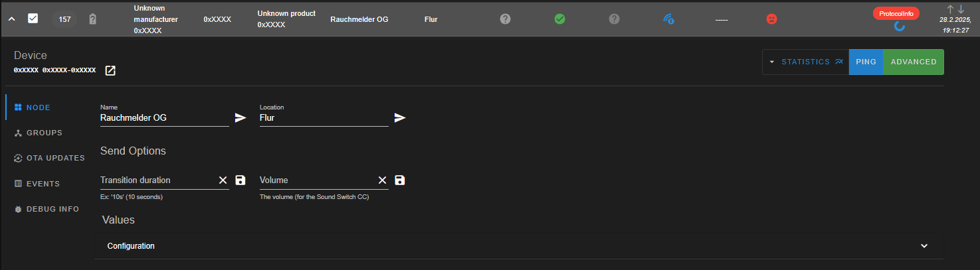Open device in external database icon
The height and width of the screenshot is (270, 980).
pos(110,70)
